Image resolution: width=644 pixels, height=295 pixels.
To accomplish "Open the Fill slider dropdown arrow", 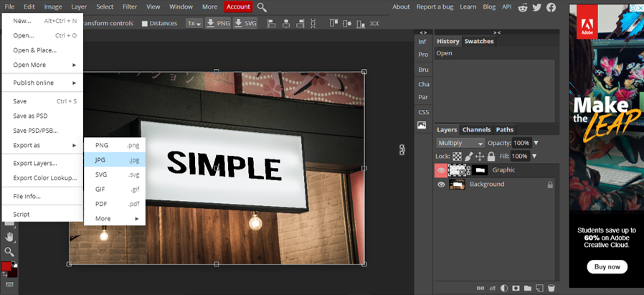I will coord(534,156).
